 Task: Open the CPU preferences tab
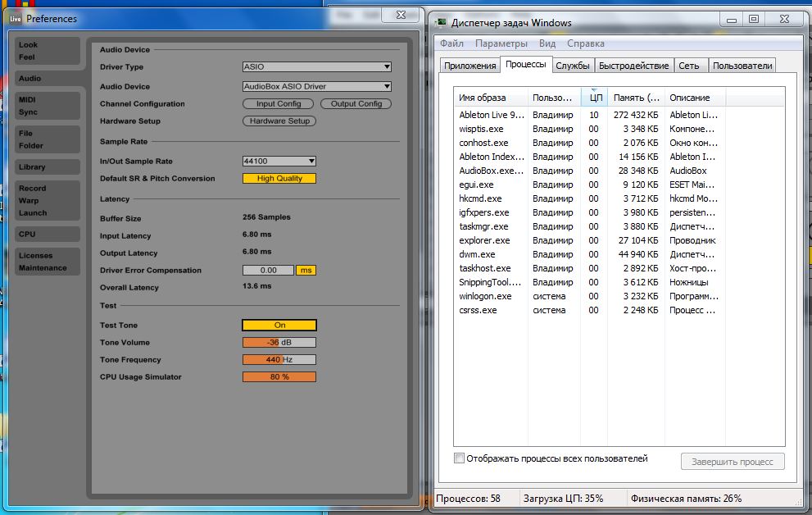48,235
